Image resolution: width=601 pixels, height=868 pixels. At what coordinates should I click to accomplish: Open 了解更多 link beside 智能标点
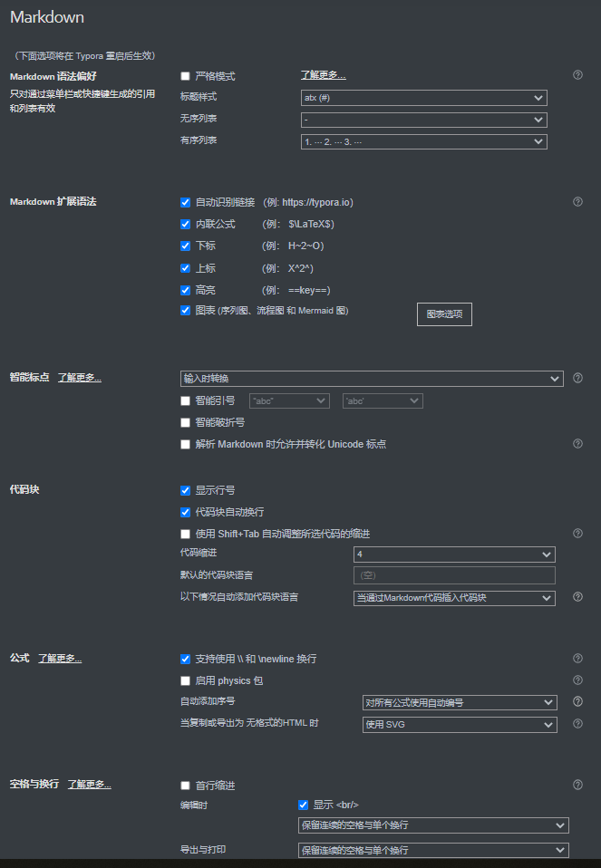pos(80,377)
